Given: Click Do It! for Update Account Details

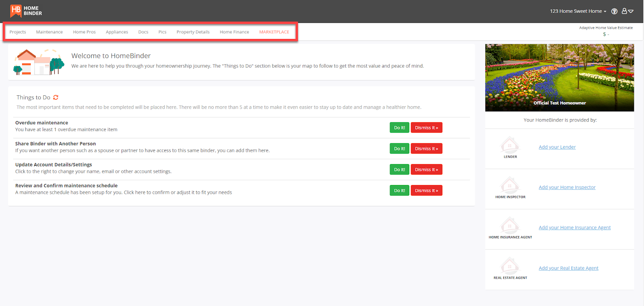Looking at the screenshot, I should [x=399, y=169].
